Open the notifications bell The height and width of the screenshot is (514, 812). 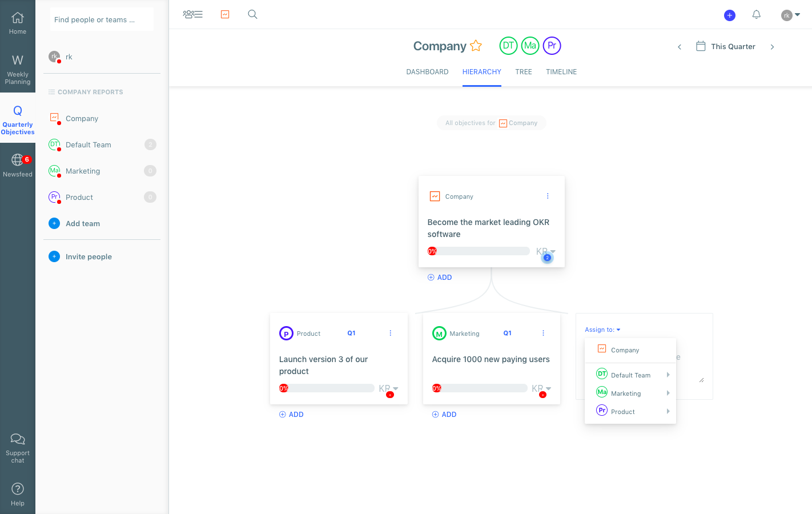pos(757,15)
